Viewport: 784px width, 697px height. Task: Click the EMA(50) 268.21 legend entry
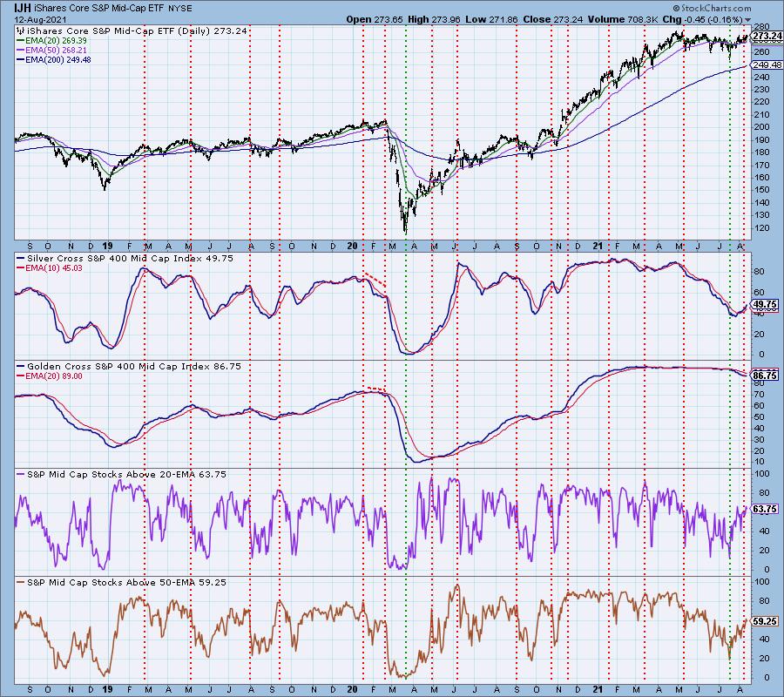pos(51,50)
